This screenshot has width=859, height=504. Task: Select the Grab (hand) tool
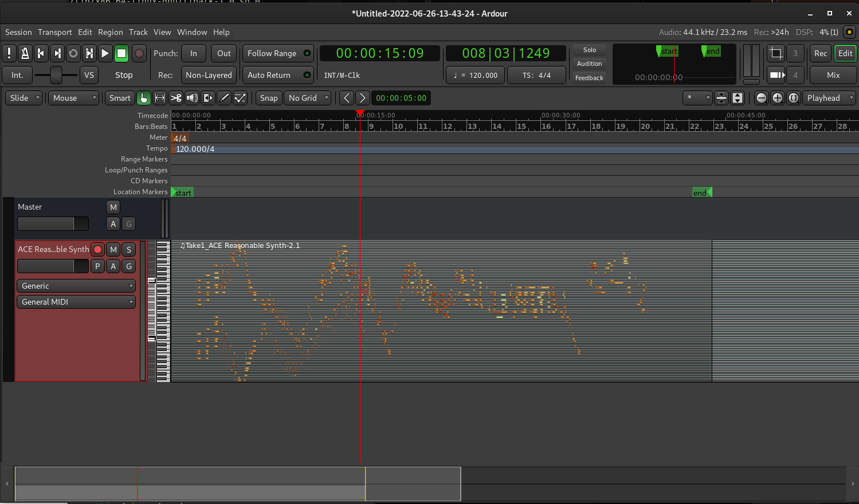[x=143, y=98]
